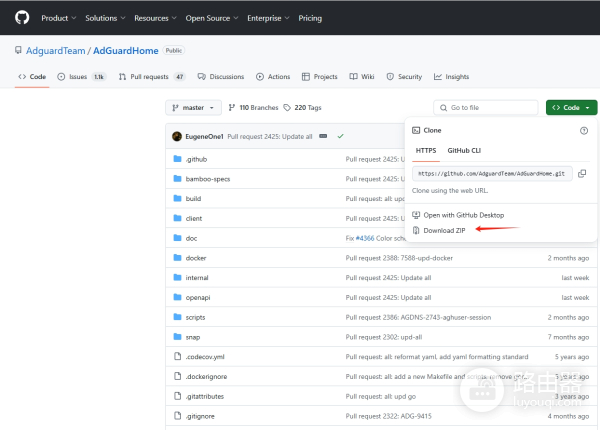Screen dimensions: 600x430
Task: Click the Go to file search field
Action: [x=486, y=107]
